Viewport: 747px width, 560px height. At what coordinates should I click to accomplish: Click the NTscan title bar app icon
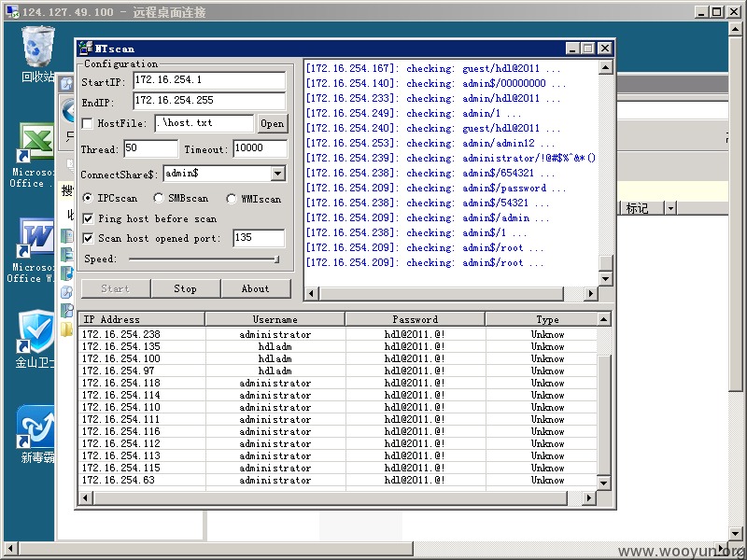coord(86,49)
